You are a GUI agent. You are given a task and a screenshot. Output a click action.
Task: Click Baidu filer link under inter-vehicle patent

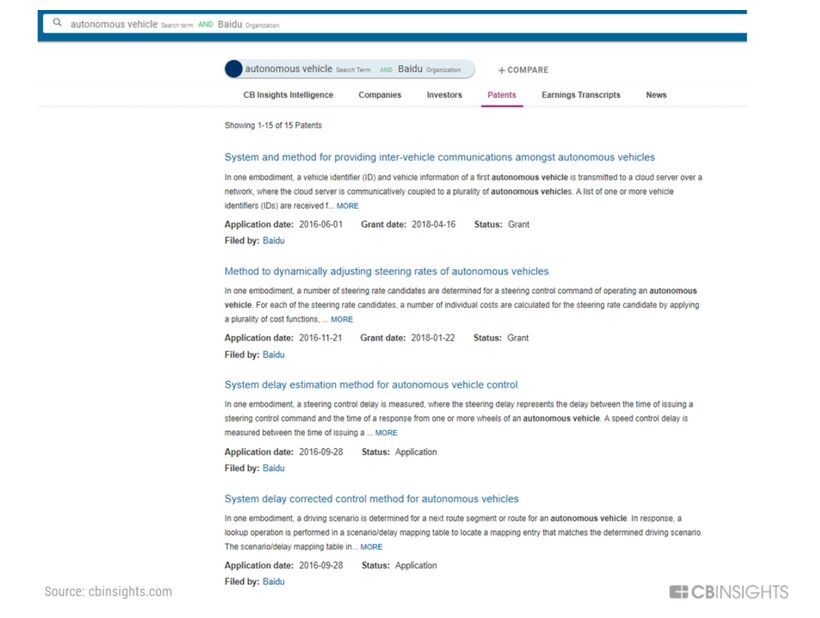tap(273, 240)
